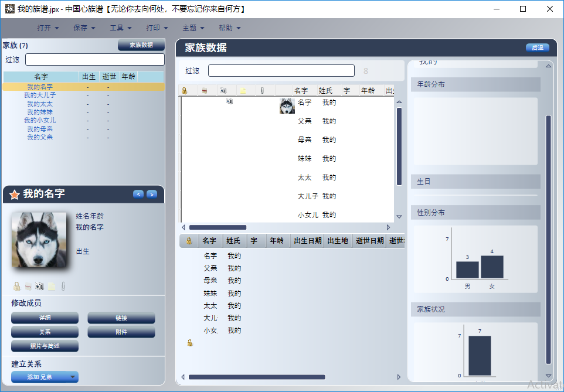Go to previous member with the < button
Viewport: 564px width, 392px height.
pyautogui.click(x=138, y=194)
